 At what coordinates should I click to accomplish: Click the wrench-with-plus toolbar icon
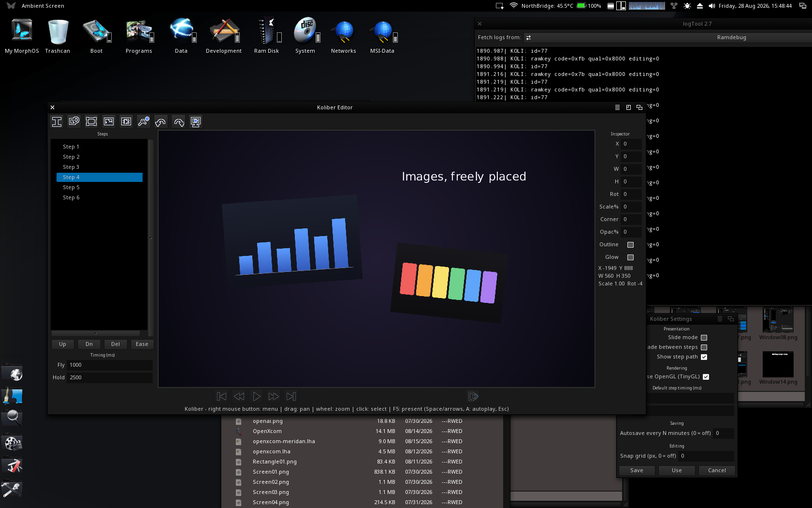[144, 122]
